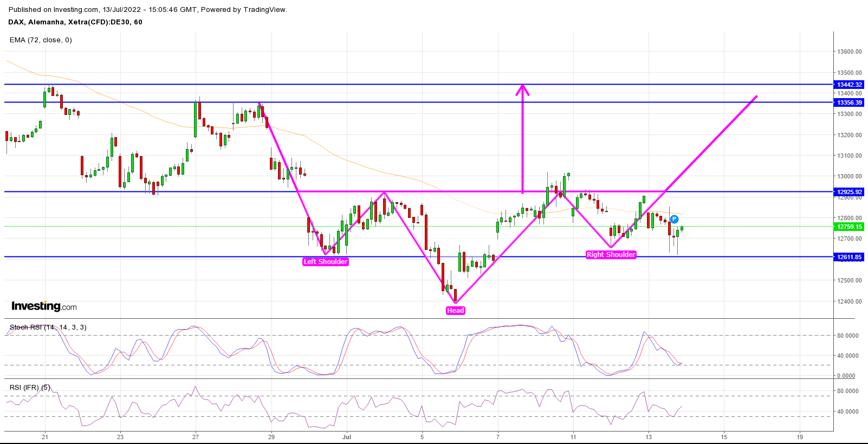This screenshot has width=868, height=444.
Task: Click date 5 on time axis
Action: point(422,437)
